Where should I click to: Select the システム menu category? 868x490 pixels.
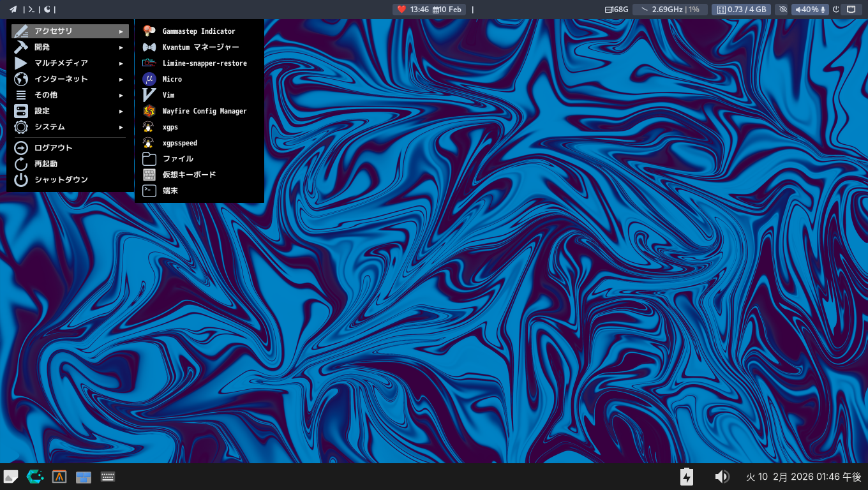70,127
